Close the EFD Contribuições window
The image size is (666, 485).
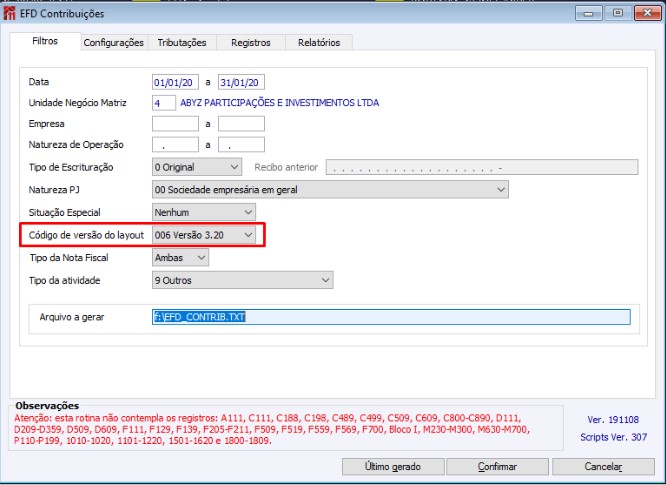[x=647, y=13]
